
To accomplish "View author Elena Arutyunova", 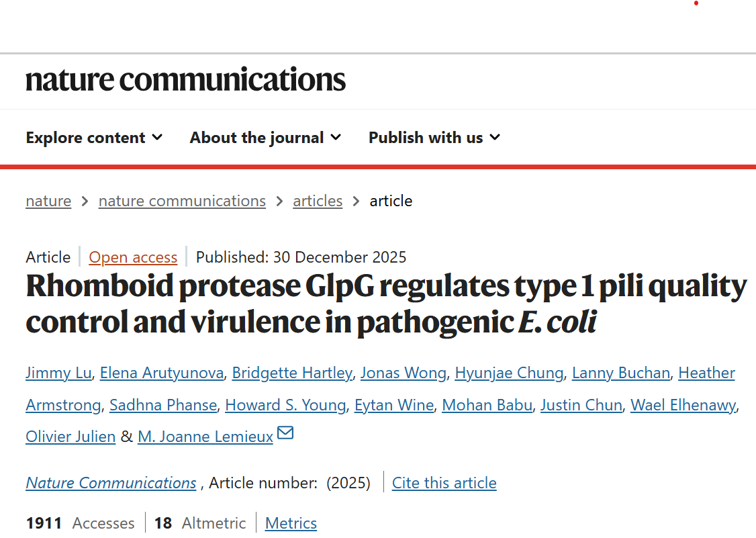I will click(162, 373).
